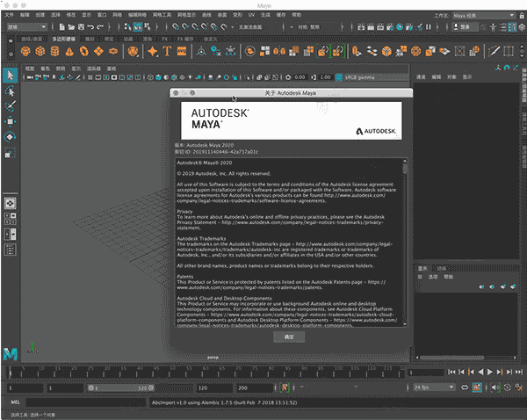Open the 24 fps frame rate dropdown

click(x=434, y=387)
